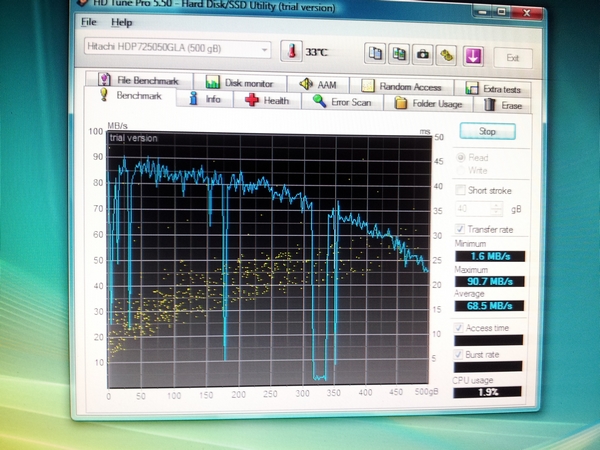The height and width of the screenshot is (450, 600).
Task: Click the purple down-arrow icon
Action: (x=473, y=56)
